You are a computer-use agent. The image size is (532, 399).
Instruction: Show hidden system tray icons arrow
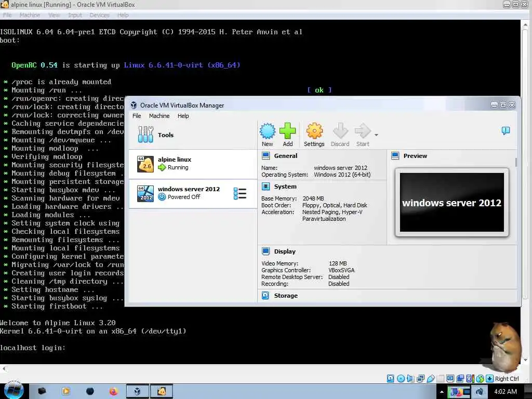pos(442,392)
